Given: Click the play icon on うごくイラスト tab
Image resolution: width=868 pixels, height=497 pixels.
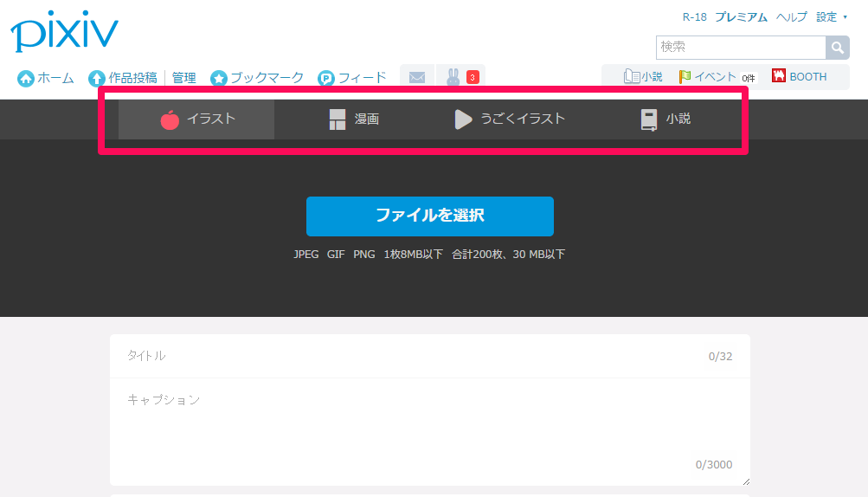Looking at the screenshot, I should [x=463, y=119].
